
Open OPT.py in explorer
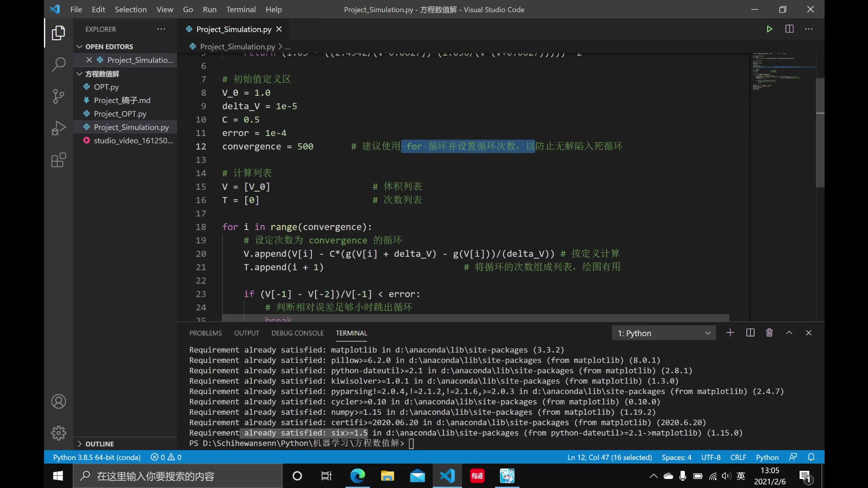pos(106,86)
